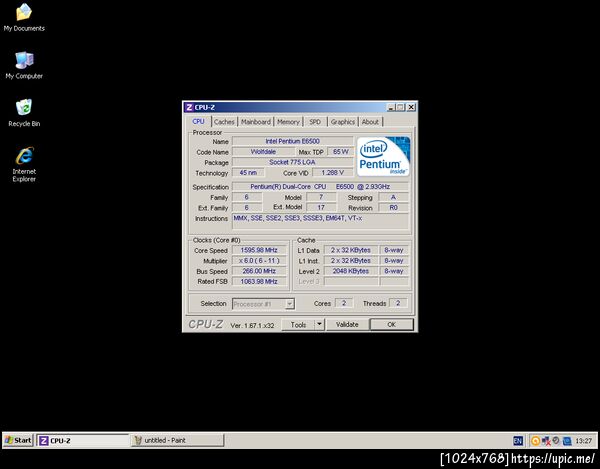Click the CPU-Z logo text at window bottom
This screenshot has height=469, width=600.
point(205,324)
